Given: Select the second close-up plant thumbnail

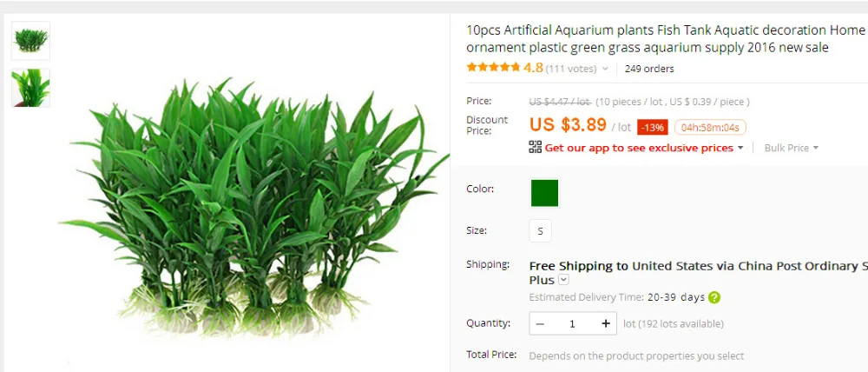Looking at the screenshot, I should [31, 88].
